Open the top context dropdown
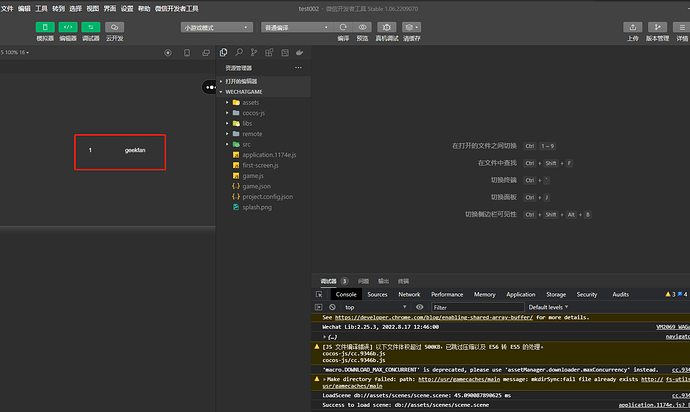 click(x=375, y=307)
